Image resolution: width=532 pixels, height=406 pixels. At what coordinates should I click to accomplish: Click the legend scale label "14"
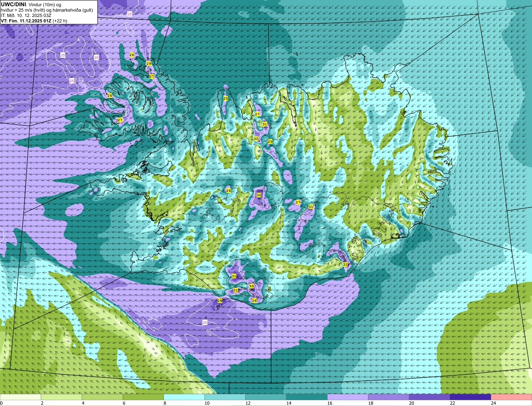pyautogui.click(x=288, y=403)
